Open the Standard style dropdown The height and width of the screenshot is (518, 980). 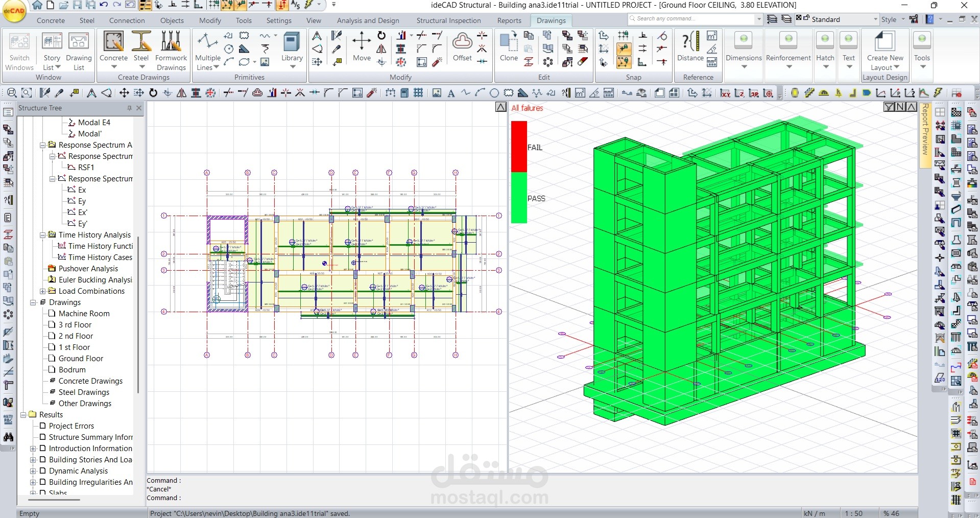click(875, 19)
